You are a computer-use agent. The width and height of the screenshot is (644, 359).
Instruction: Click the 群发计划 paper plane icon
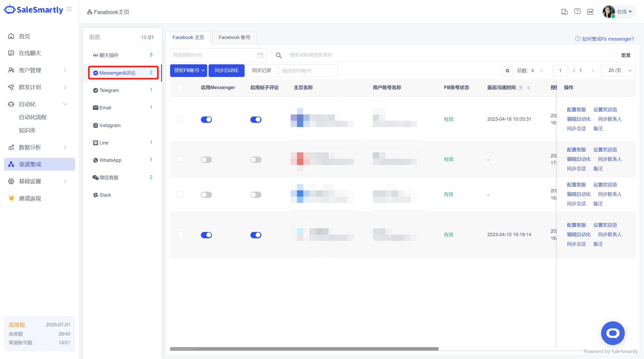pos(11,87)
